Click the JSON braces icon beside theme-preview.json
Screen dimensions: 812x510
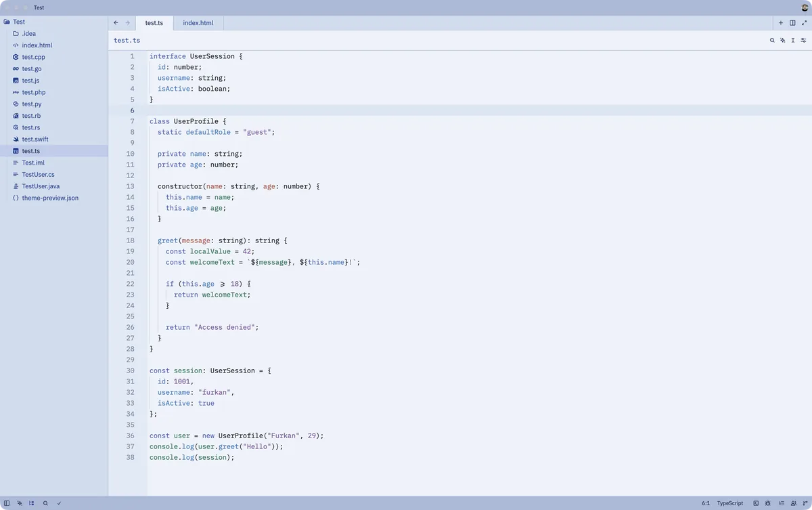16,198
